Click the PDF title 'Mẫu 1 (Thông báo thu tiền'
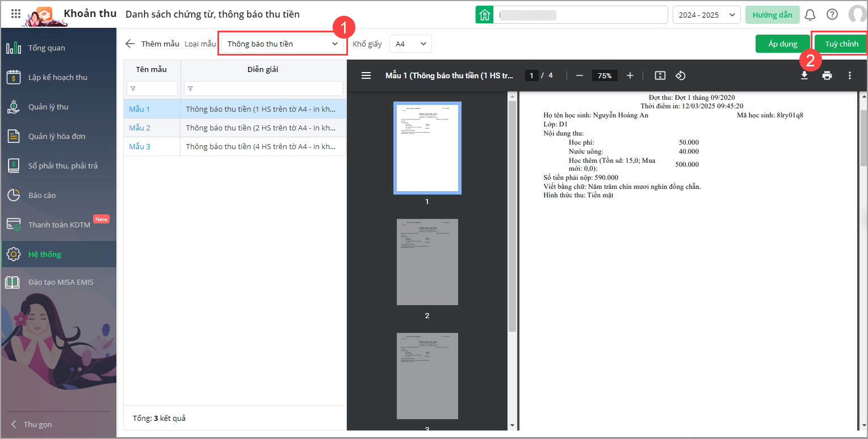The image size is (868, 439). pos(450,75)
